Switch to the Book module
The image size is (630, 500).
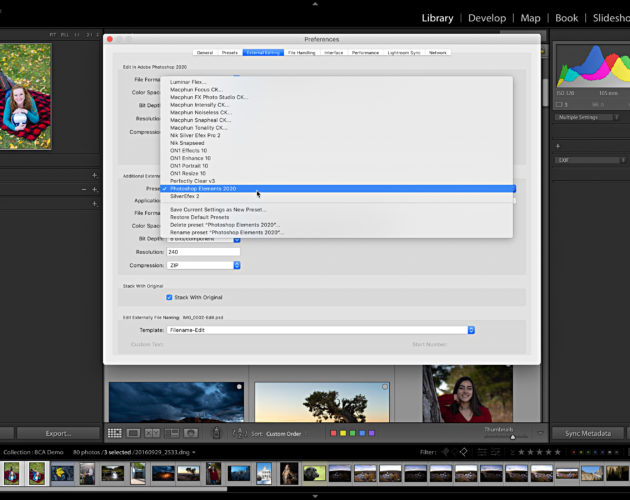click(567, 18)
